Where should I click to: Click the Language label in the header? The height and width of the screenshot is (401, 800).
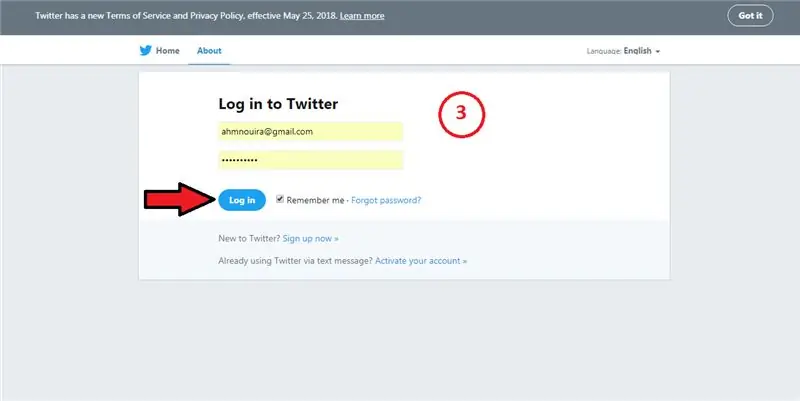pyautogui.click(x=604, y=52)
